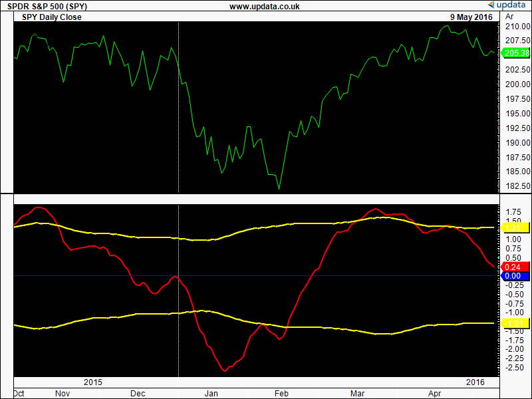Click the 187.50 price axis label

pyautogui.click(x=518, y=157)
